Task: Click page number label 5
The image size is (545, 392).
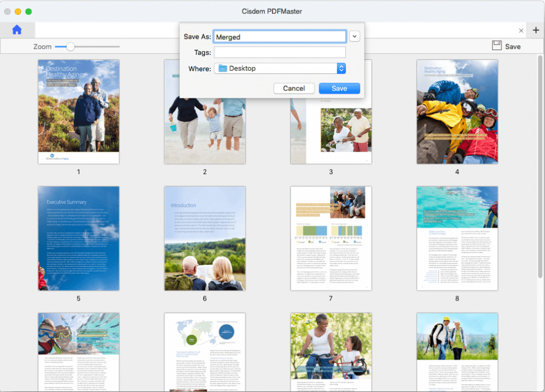Action: [x=79, y=298]
